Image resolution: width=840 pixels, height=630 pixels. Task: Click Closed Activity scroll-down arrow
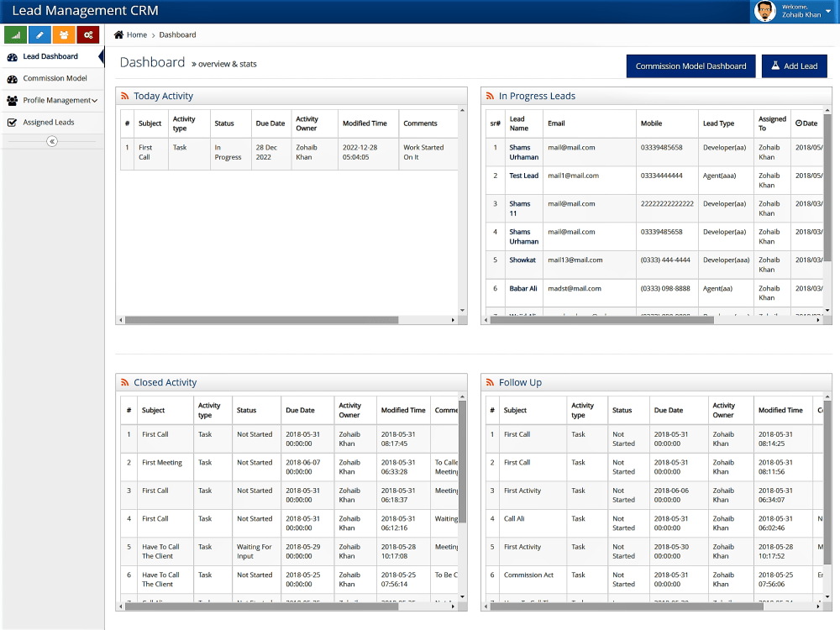click(462, 596)
